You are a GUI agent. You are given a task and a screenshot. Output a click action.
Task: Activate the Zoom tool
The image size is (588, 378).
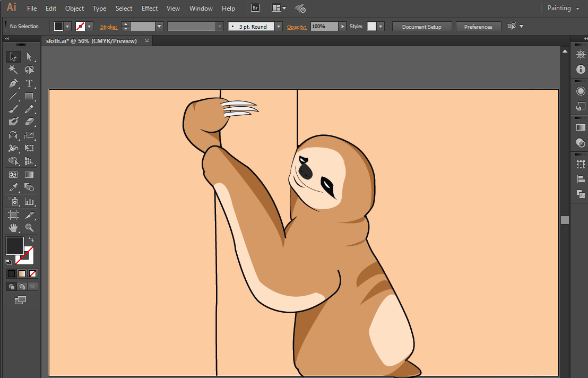pos(29,228)
